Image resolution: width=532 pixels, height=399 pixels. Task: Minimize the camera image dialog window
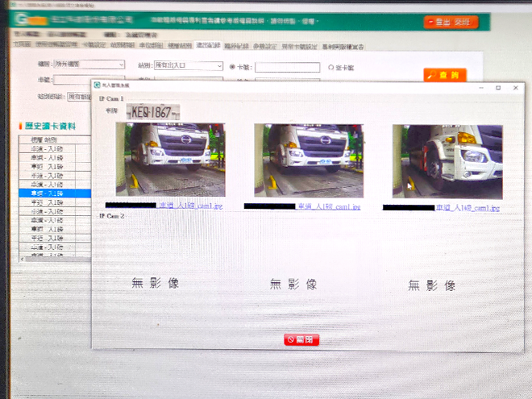(x=481, y=88)
